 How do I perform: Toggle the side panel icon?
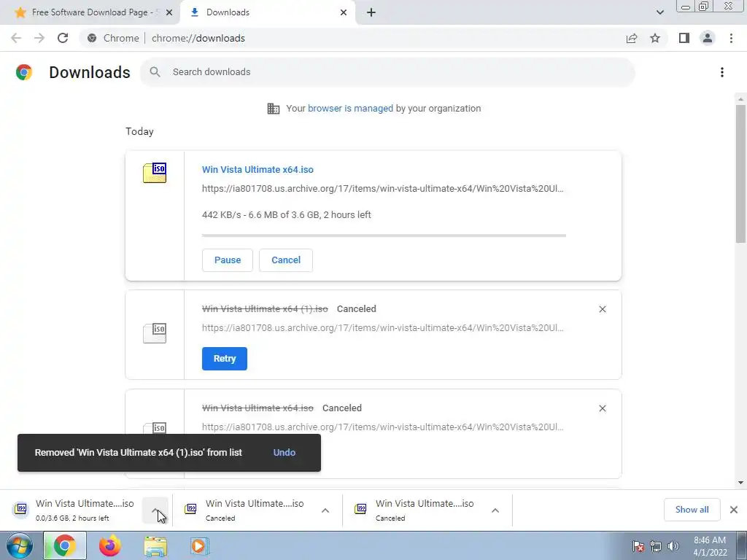684,38
